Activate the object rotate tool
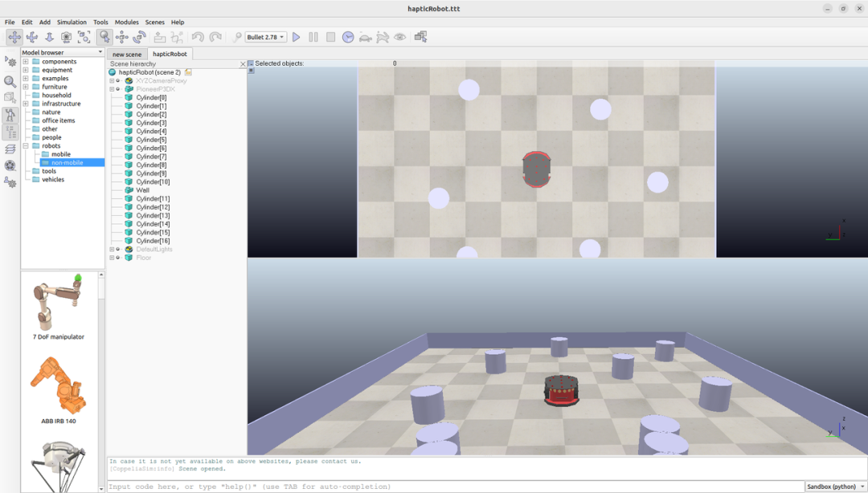This screenshot has height=493, width=868. (x=140, y=37)
